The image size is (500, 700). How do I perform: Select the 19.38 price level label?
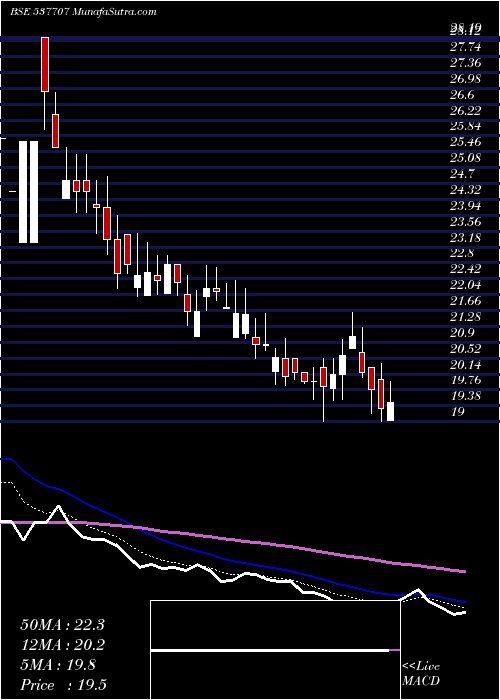[x=466, y=396]
